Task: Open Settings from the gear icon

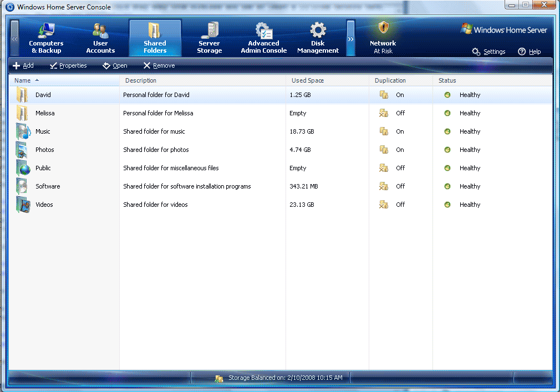Action: [476, 52]
